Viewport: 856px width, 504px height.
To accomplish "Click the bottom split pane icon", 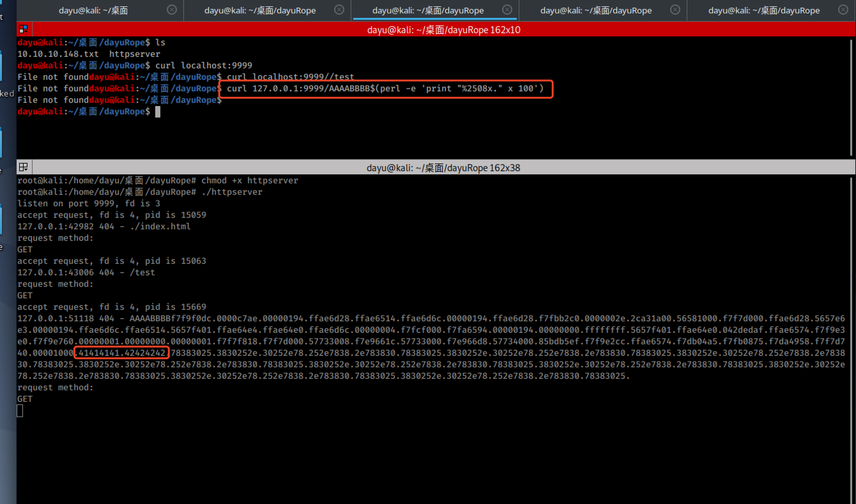I will (x=23, y=167).
